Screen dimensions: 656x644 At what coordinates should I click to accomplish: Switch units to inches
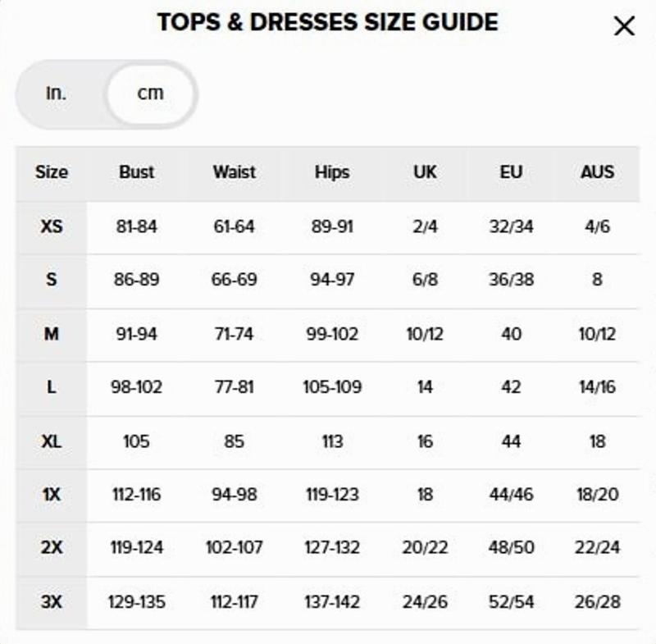[x=56, y=94]
